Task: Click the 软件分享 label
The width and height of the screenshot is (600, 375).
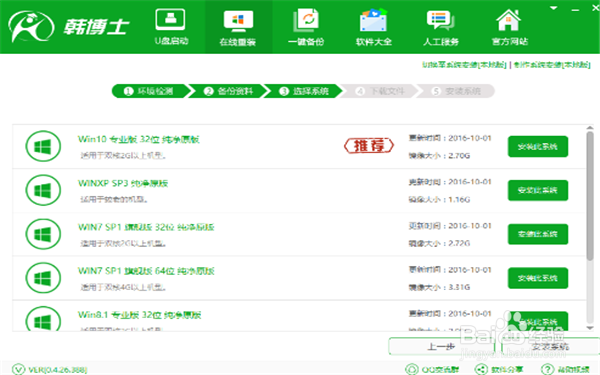Action: pyautogui.click(x=507, y=370)
